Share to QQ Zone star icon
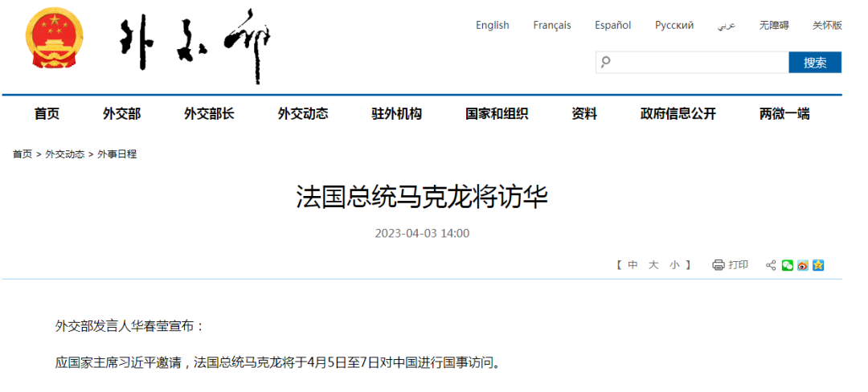 [818, 265]
